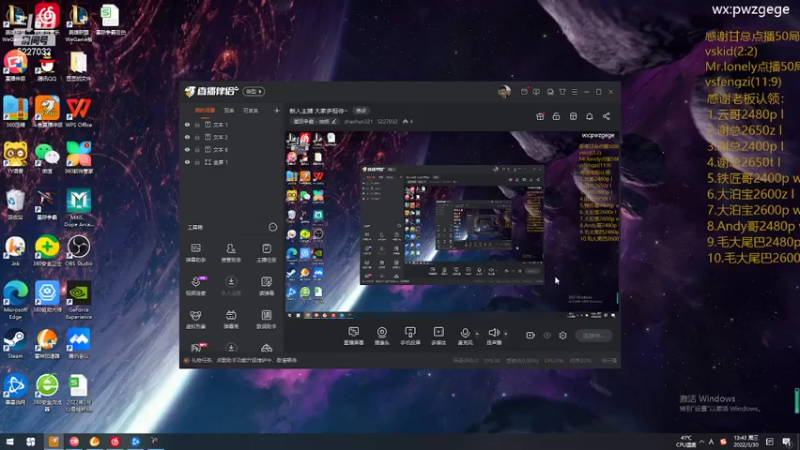Click the mode switch pill beside app logo

[x=254, y=92]
